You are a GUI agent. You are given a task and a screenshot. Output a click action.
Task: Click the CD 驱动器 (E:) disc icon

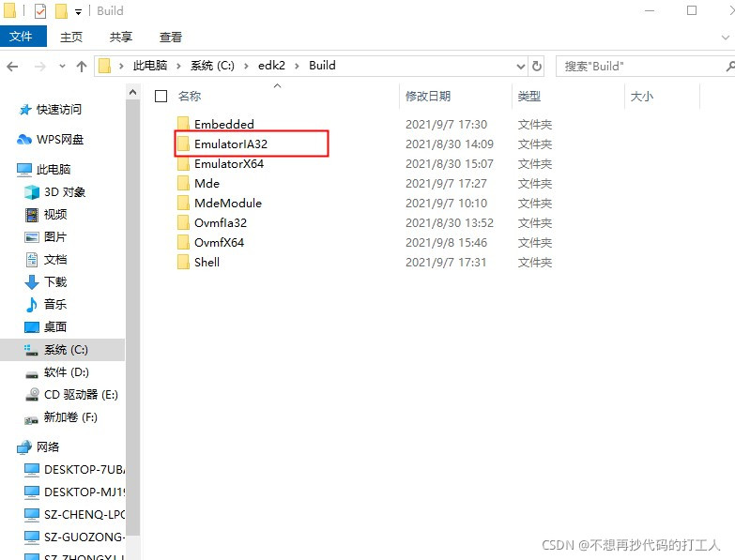[x=32, y=395]
